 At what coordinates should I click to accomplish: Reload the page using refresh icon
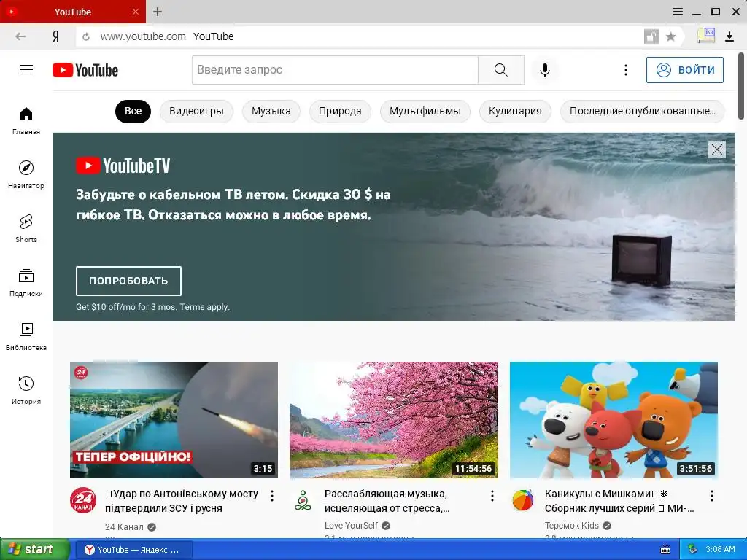(x=86, y=36)
